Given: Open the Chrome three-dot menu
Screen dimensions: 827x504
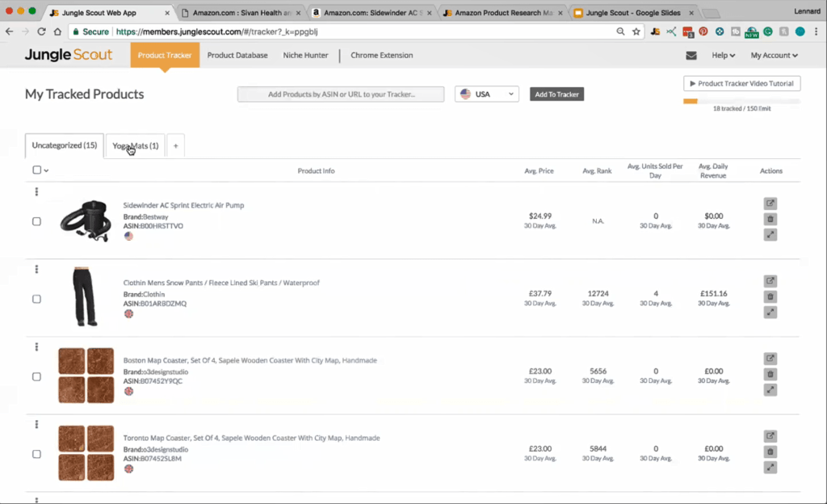Looking at the screenshot, I should pyautogui.click(x=816, y=31).
